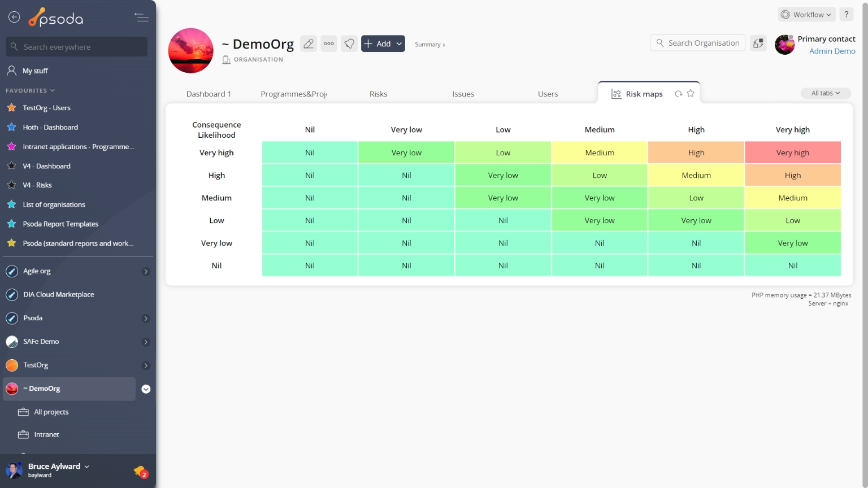Open My stuff person icon
868x488 pixels.
11,71
